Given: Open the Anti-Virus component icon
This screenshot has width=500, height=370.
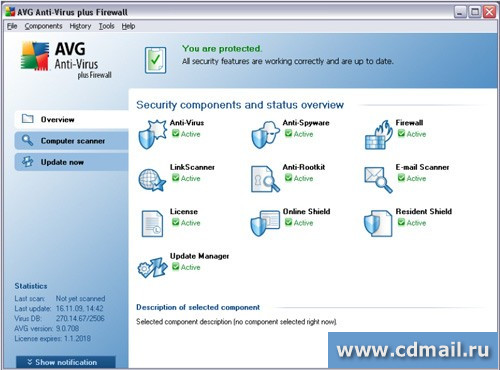Looking at the screenshot, I should pyautogui.click(x=152, y=134).
